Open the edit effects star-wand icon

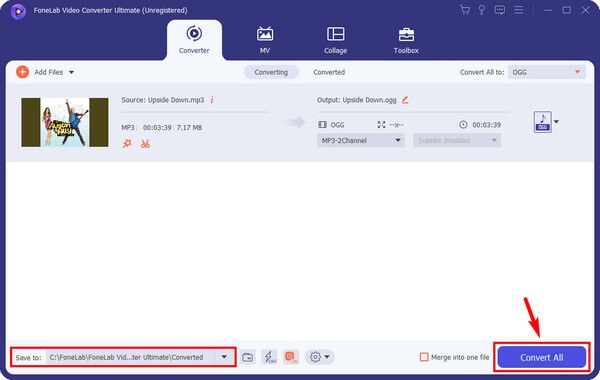[127, 144]
